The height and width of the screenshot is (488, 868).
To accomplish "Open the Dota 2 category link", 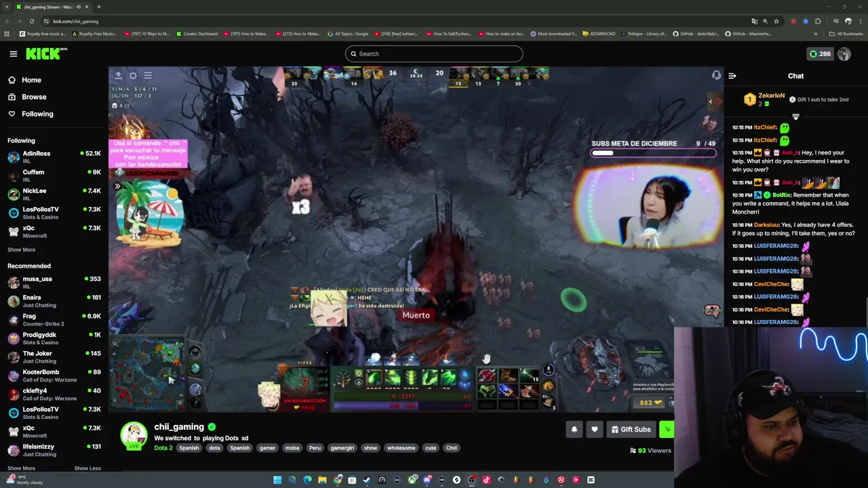I will pyautogui.click(x=163, y=448).
